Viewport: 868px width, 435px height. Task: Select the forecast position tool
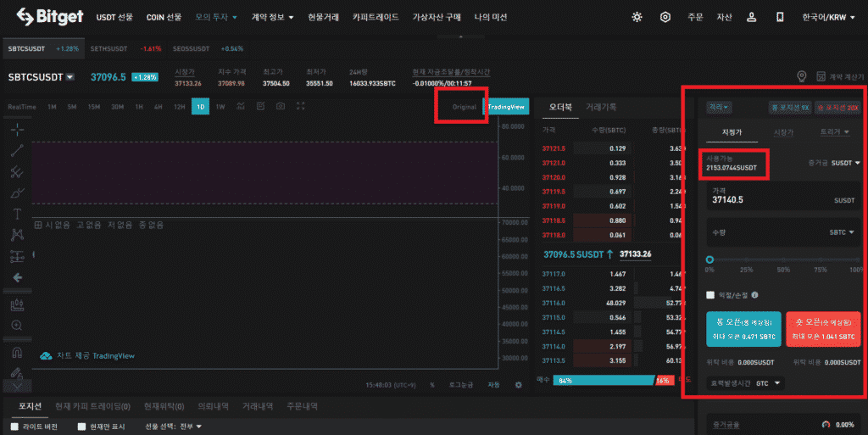tap(17, 256)
